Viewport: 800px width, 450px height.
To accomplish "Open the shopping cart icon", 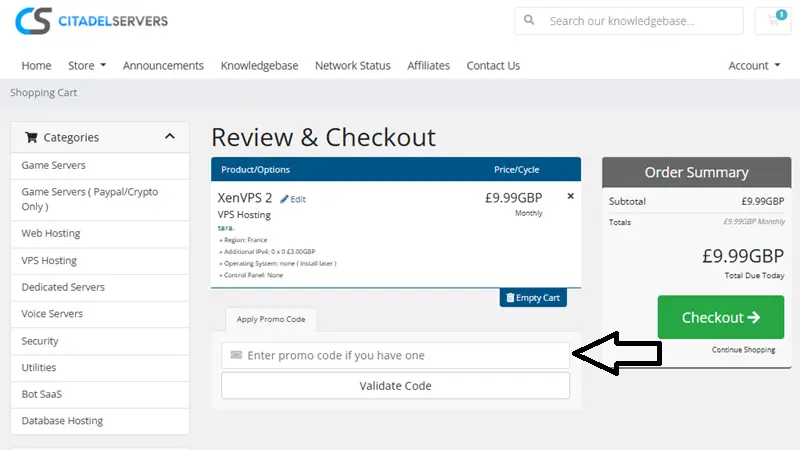I will (x=774, y=21).
